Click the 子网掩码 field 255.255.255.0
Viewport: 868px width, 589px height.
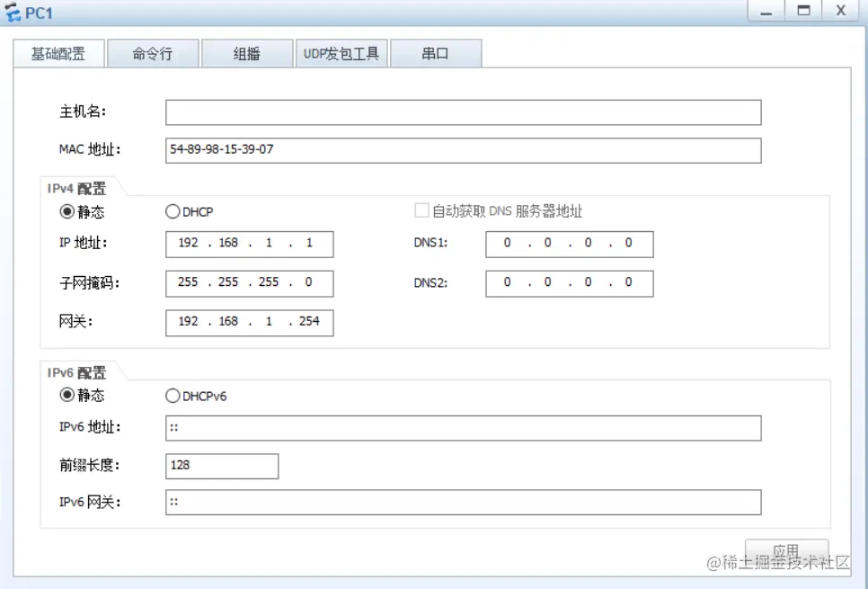(x=250, y=283)
